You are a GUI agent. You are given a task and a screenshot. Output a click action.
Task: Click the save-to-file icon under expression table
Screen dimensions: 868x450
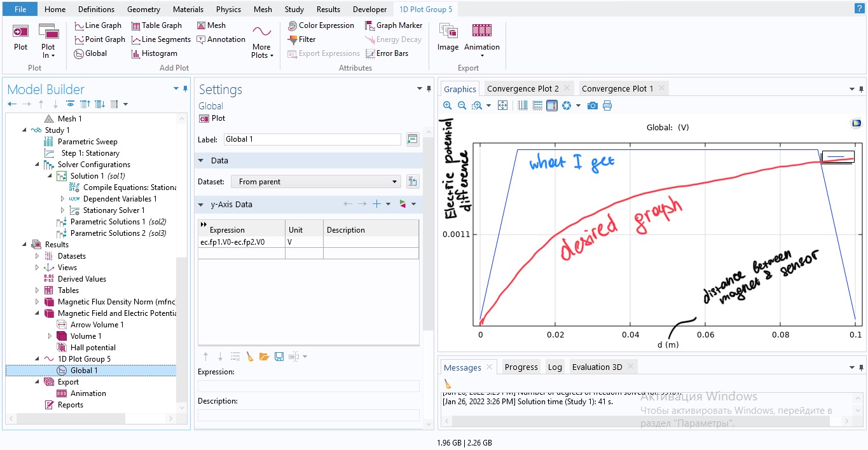[279, 357]
